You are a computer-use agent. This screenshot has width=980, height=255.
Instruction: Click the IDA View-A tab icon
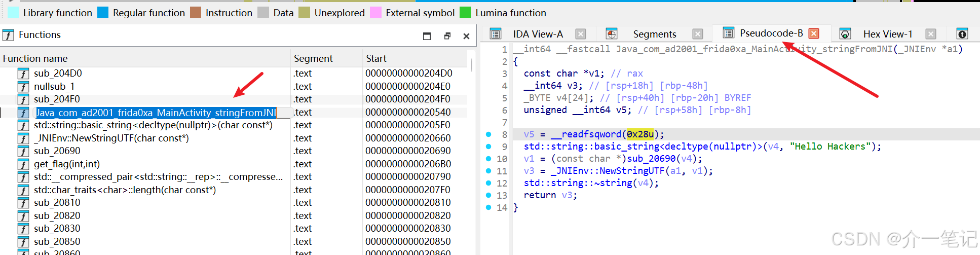point(496,34)
